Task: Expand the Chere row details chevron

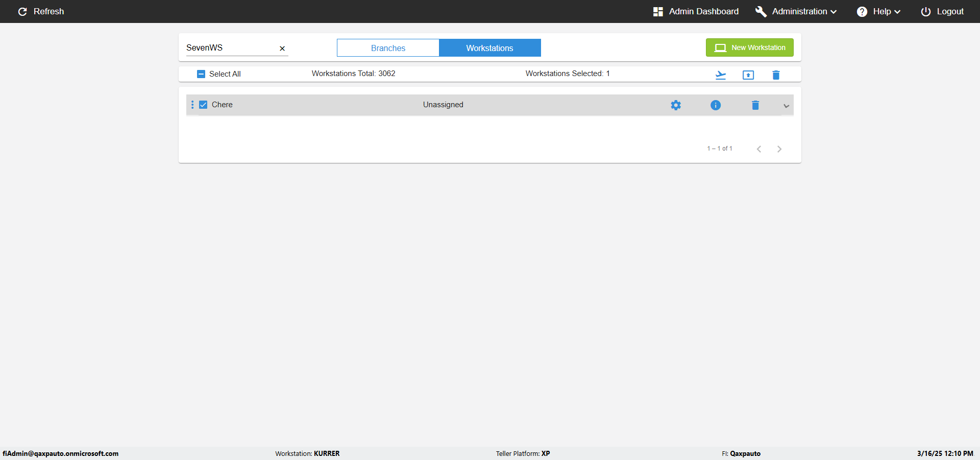Action: [787, 106]
